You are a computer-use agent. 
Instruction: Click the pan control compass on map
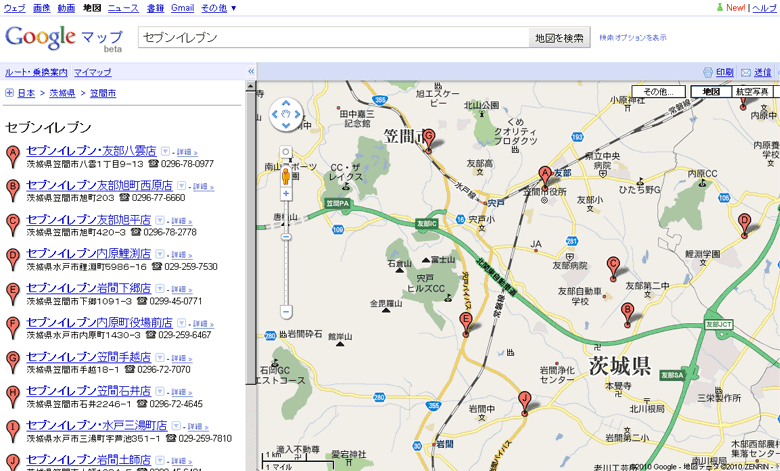[x=286, y=115]
